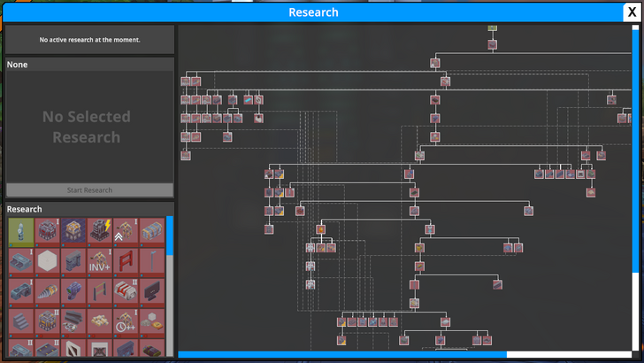Click the green root node of research tree
The width and height of the screenshot is (644, 363).
(x=492, y=28)
